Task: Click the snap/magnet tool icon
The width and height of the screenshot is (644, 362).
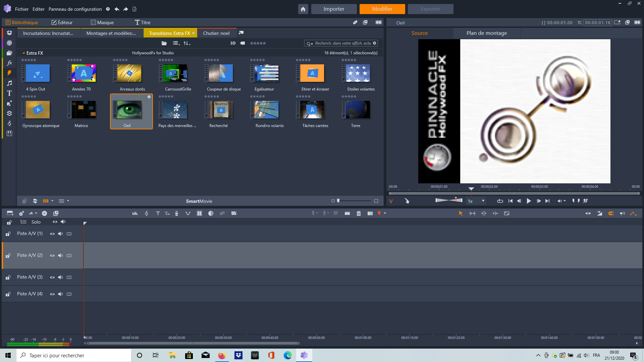Action: (611, 214)
